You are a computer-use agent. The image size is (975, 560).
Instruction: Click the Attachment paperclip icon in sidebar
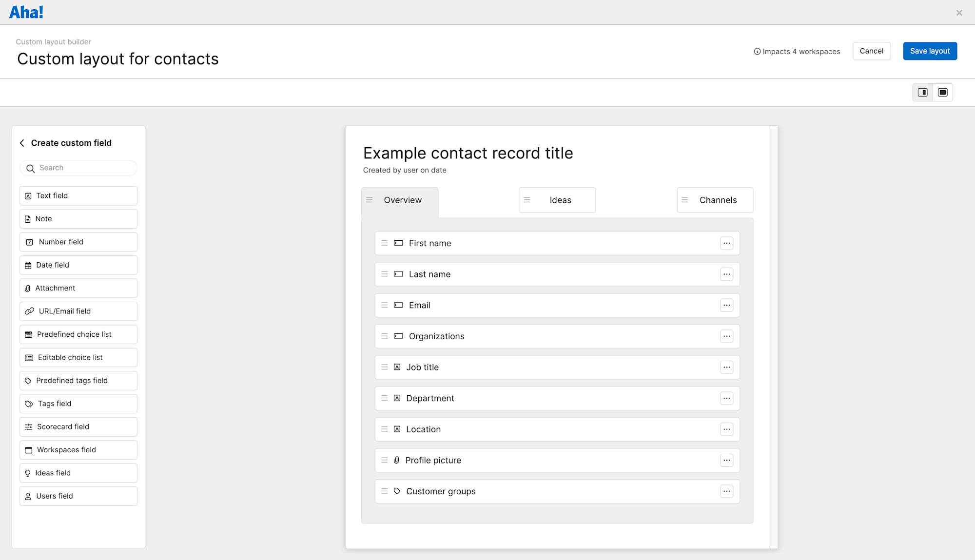(28, 289)
